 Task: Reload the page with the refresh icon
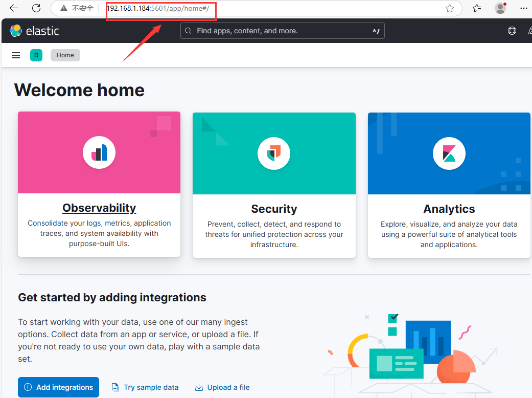(x=36, y=8)
